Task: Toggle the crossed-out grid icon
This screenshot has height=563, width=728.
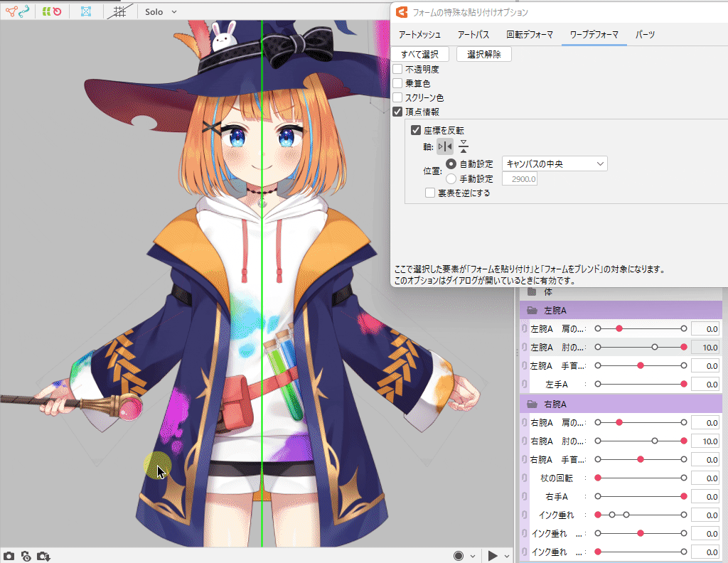Action: [120, 11]
